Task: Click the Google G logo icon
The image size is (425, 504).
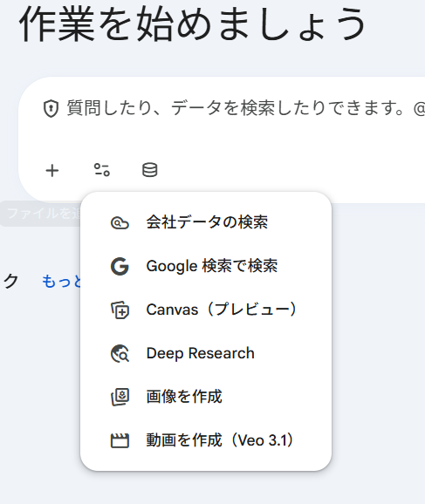Action: tap(120, 267)
